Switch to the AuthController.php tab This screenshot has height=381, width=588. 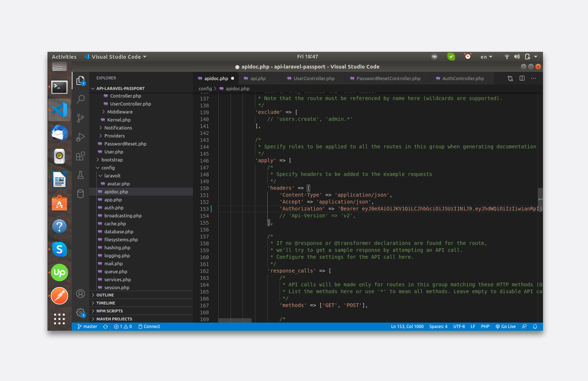pos(463,78)
